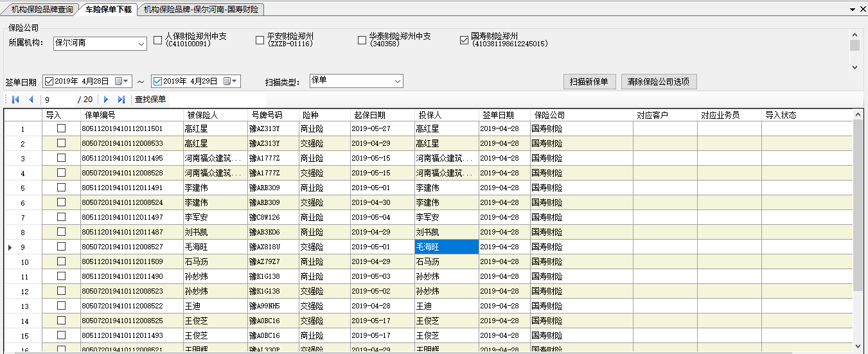Click 查找保单 in the navigation toolbar
This screenshot has height=354, width=868.
pos(150,100)
